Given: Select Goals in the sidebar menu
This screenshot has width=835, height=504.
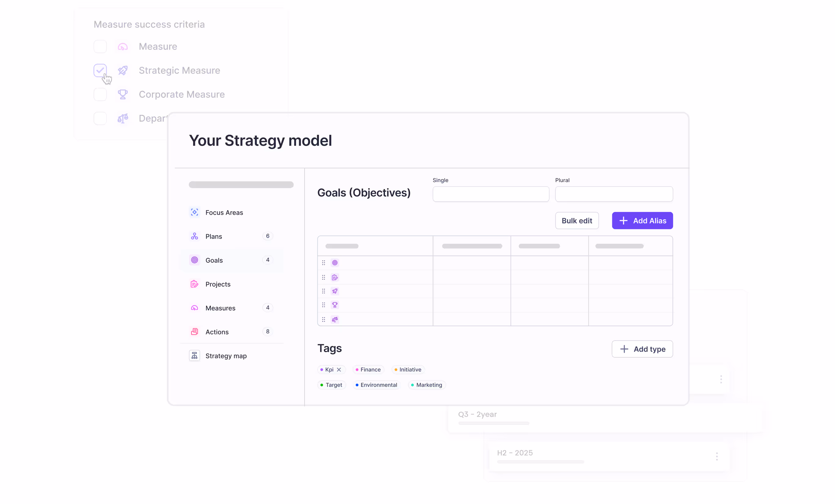Looking at the screenshot, I should click(x=214, y=260).
